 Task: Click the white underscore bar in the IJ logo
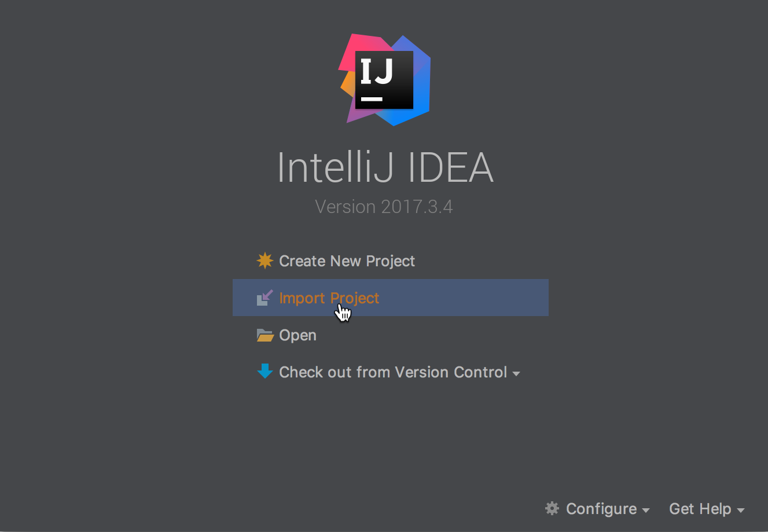[x=372, y=99]
